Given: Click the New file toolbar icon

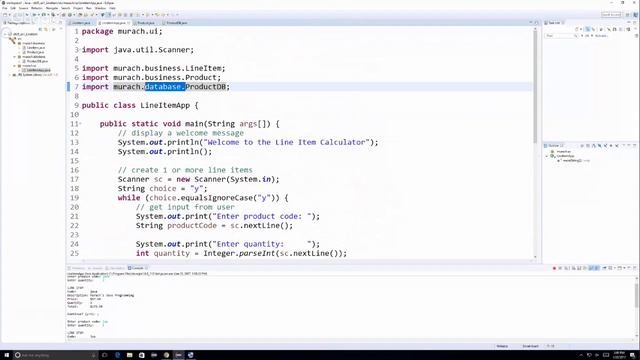Looking at the screenshot, I should point(5,15).
